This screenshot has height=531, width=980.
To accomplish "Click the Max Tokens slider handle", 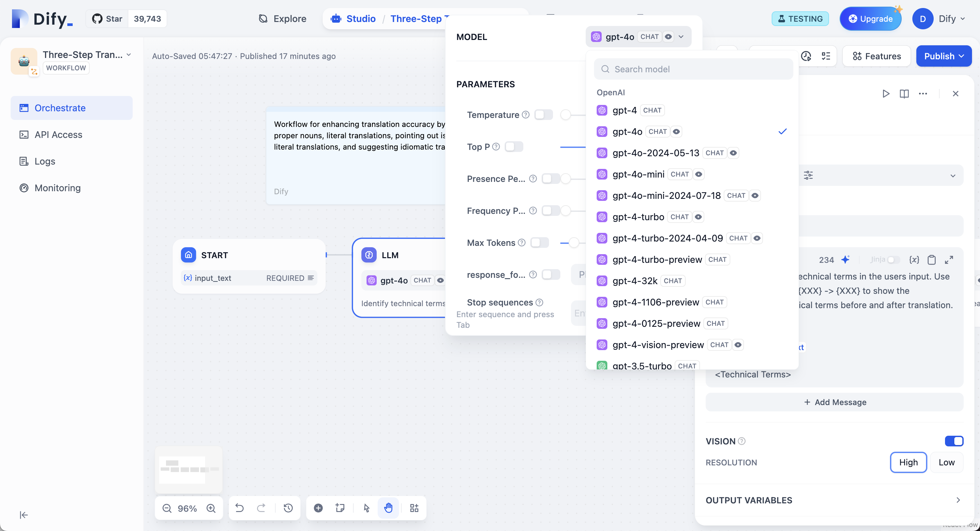I will [574, 243].
